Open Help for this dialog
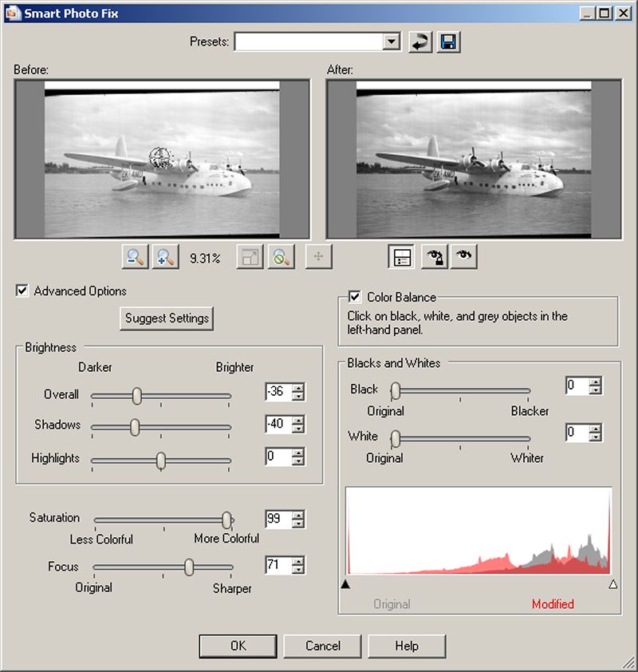This screenshot has width=638, height=672. [x=407, y=646]
